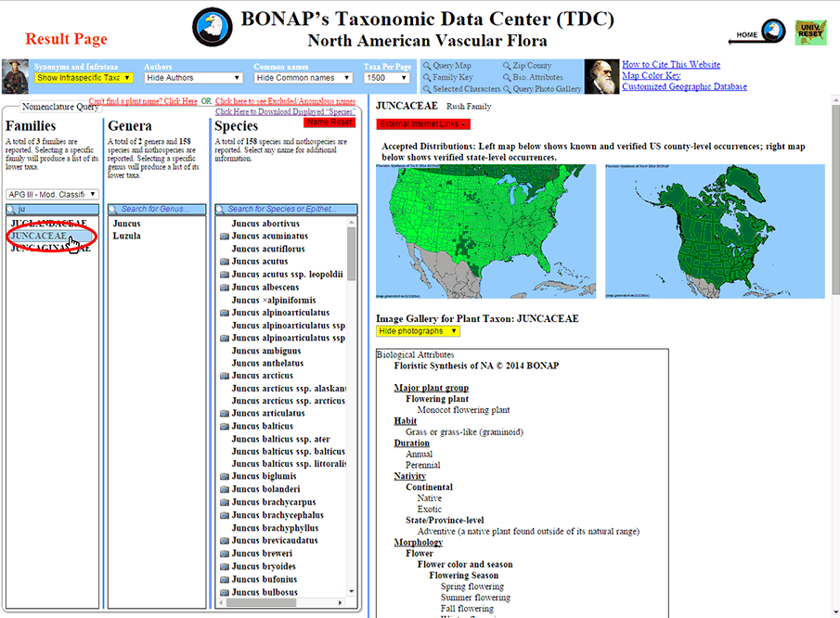
Task: Open Selected Characters query option
Action: point(462,89)
